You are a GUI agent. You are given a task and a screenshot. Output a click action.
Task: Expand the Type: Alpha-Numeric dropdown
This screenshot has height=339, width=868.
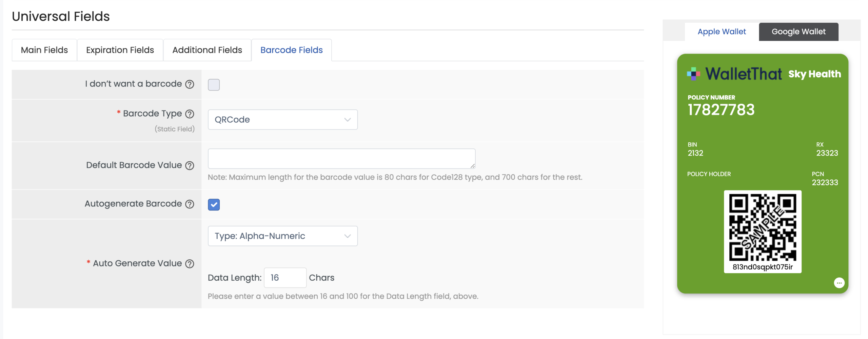[x=282, y=236]
